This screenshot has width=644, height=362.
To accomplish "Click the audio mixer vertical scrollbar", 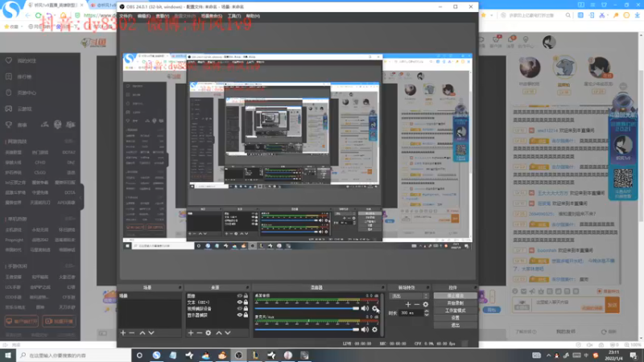I will [x=382, y=314].
